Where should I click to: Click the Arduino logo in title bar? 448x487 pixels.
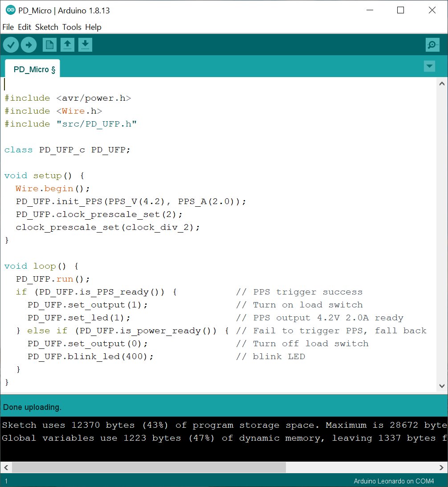pos(11,10)
